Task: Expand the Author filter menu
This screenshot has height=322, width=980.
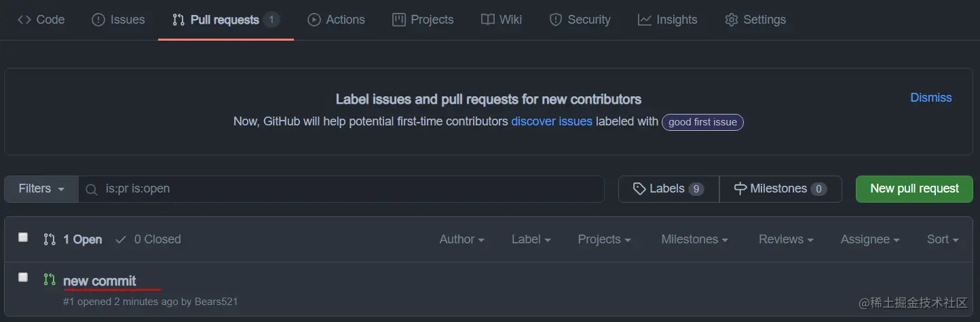Action: pos(461,239)
